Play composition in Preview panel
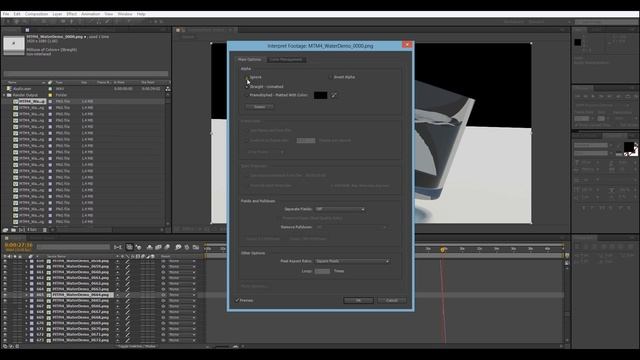640x360 pixels. 593,96
